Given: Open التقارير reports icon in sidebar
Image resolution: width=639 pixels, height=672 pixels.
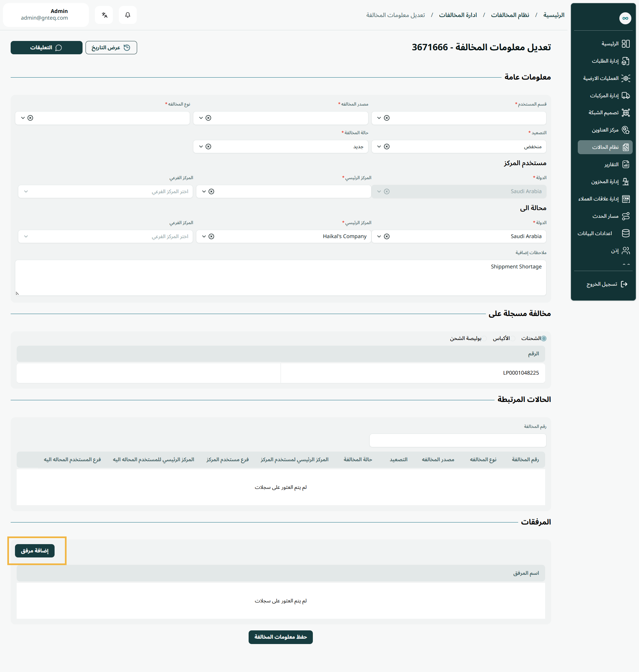Looking at the screenshot, I should [x=625, y=165].
